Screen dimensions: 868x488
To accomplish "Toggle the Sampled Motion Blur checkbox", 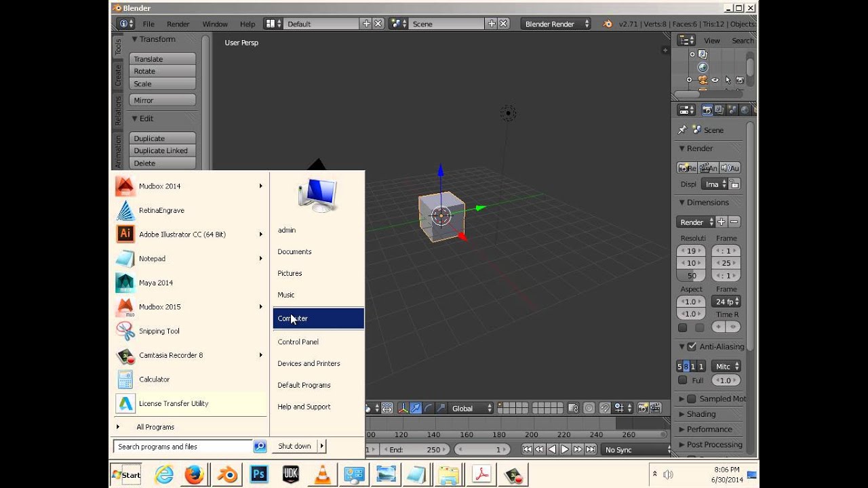I will pyautogui.click(x=692, y=399).
